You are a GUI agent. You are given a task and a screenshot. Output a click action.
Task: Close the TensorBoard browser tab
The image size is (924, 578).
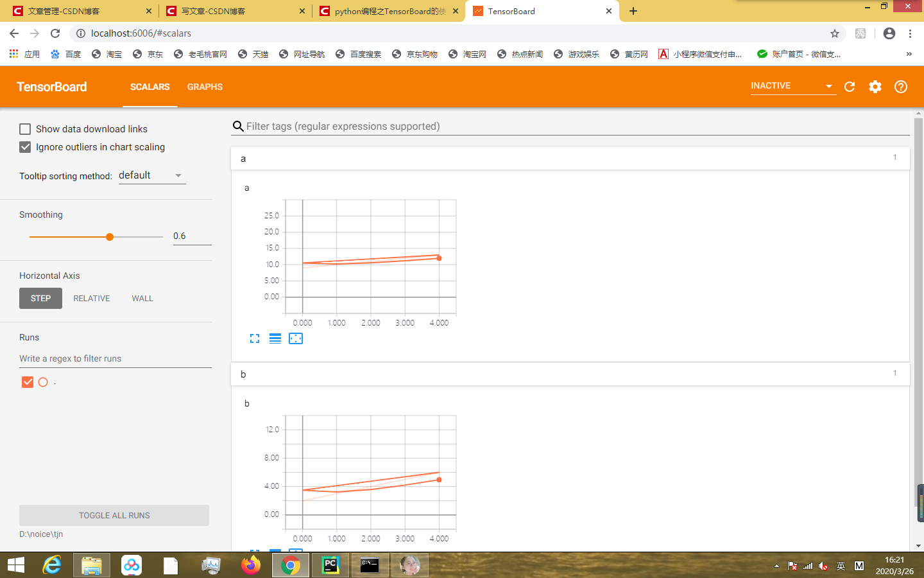point(609,11)
